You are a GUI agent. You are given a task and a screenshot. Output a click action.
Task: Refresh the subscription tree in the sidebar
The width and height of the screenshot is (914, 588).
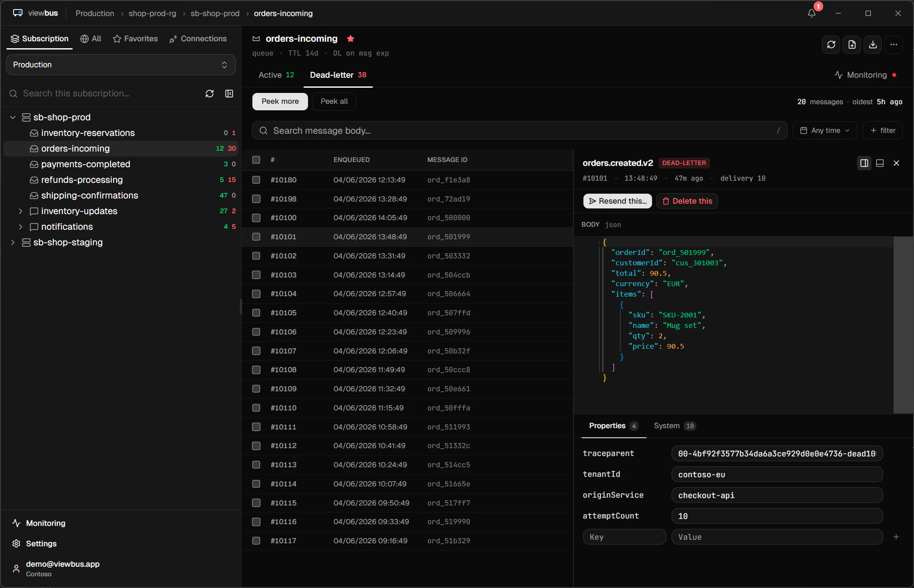(209, 93)
